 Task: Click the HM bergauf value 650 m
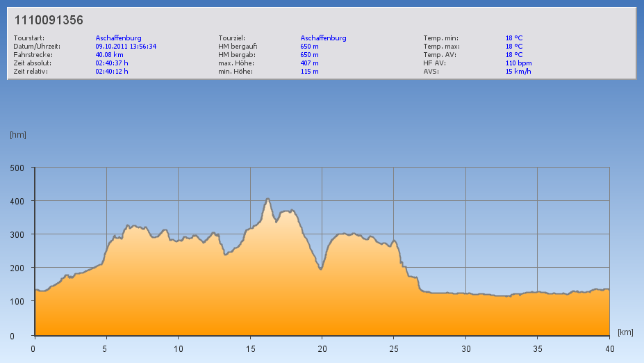point(310,47)
